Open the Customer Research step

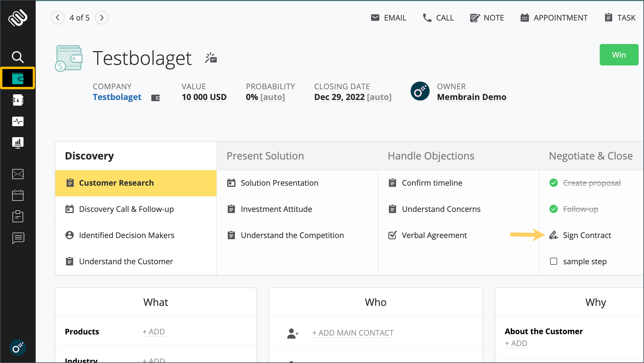136,183
